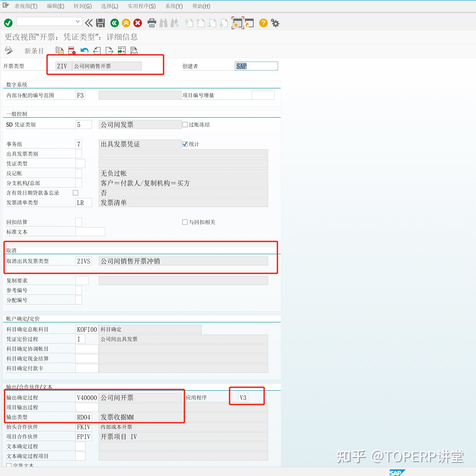
Task: Open the 系统(Y) menu
Action: pyautogui.click(x=174, y=6)
